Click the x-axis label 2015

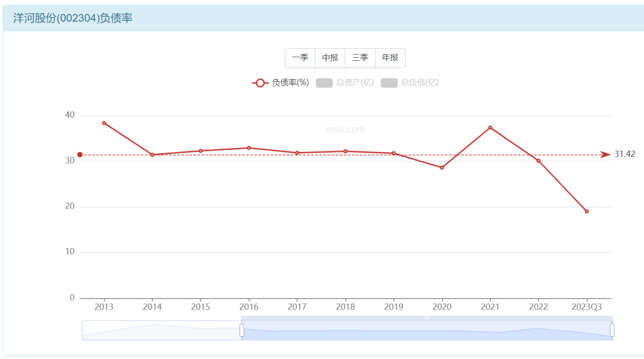tap(200, 307)
